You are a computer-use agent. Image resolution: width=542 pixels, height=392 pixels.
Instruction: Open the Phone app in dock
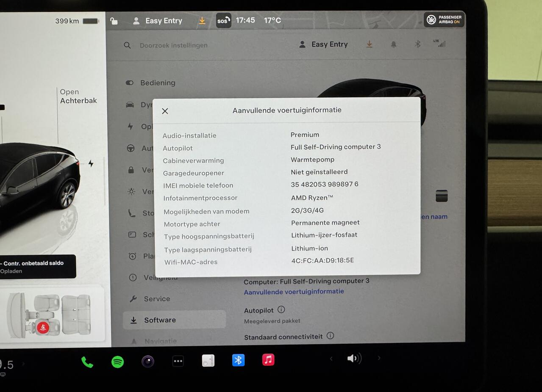pos(87,362)
